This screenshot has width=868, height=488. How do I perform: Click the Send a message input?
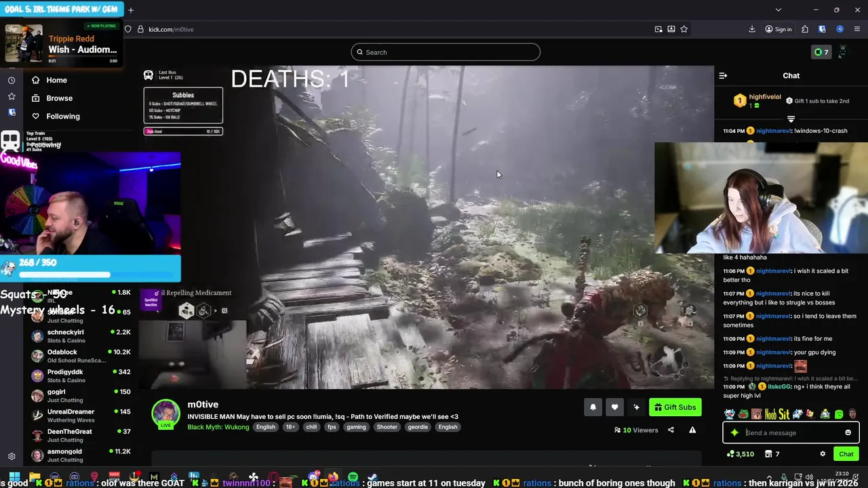(x=791, y=432)
